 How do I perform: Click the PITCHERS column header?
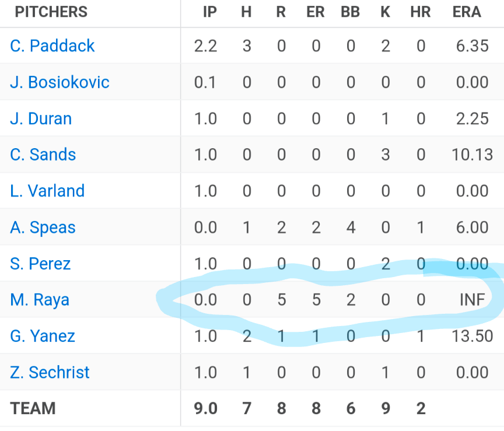51,12
